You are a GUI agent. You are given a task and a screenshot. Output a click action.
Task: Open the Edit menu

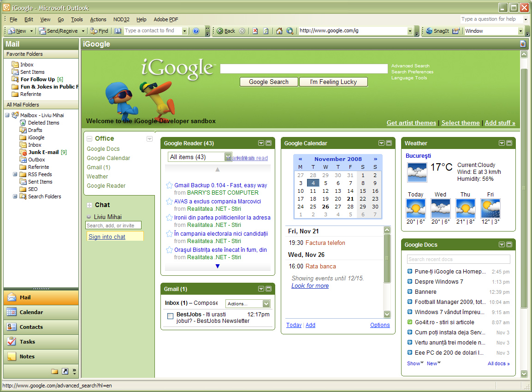tap(29, 19)
